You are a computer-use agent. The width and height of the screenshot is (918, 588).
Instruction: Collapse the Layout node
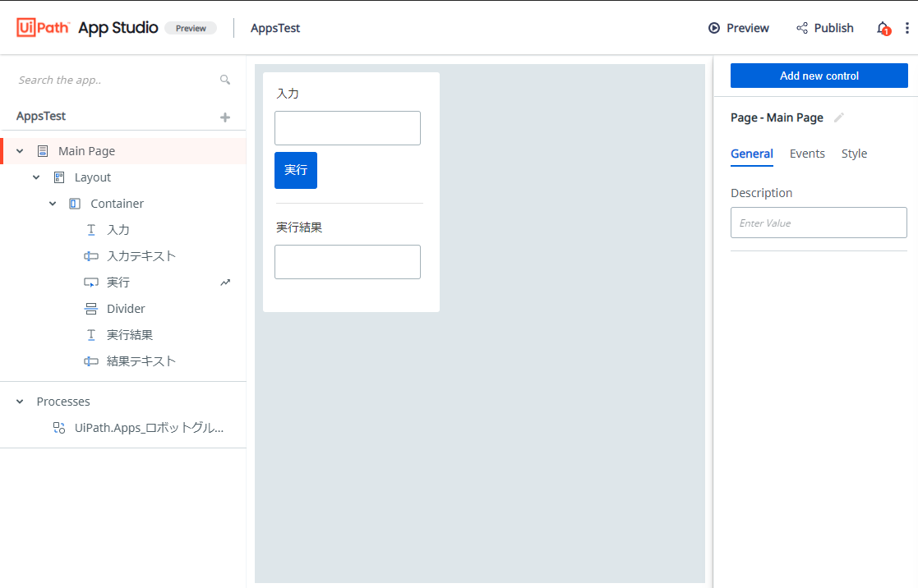(36, 177)
